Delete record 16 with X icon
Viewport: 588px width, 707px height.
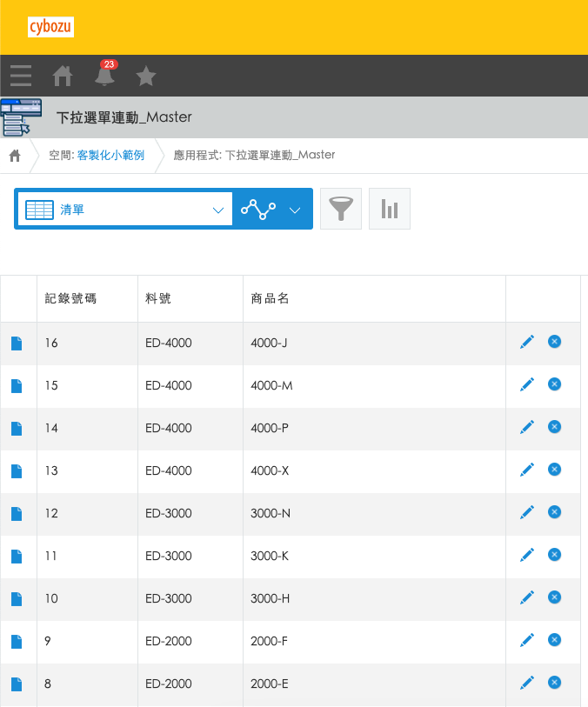pos(555,342)
